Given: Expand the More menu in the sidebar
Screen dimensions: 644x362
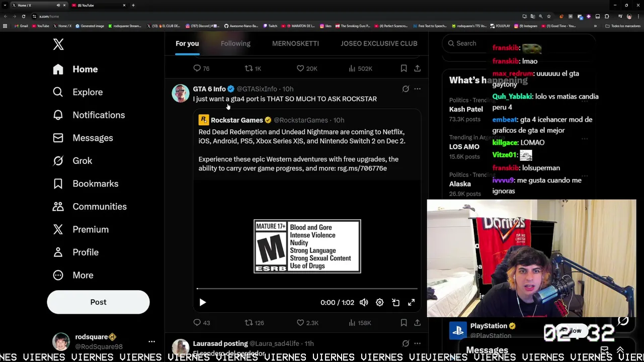Looking at the screenshot, I should point(73,275).
